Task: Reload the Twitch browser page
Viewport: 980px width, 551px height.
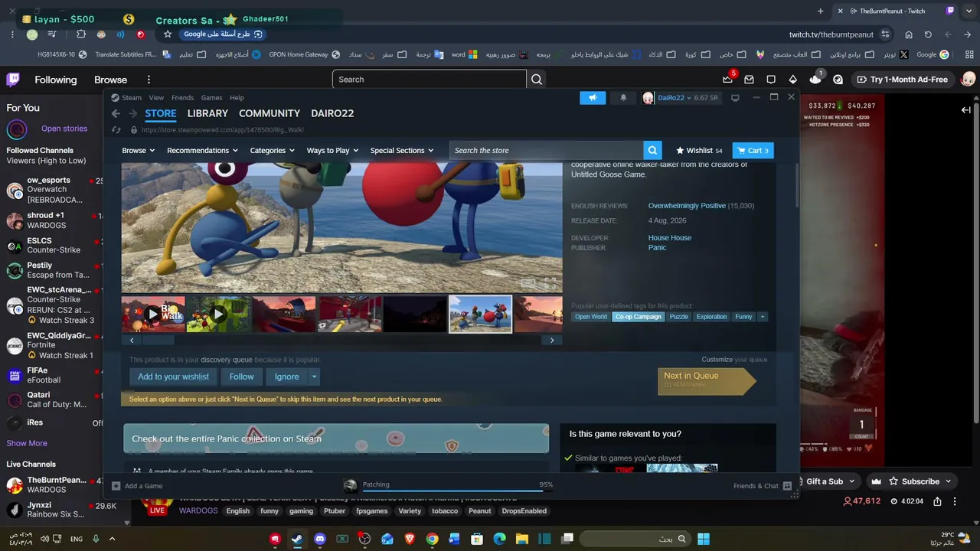Action: [928, 34]
